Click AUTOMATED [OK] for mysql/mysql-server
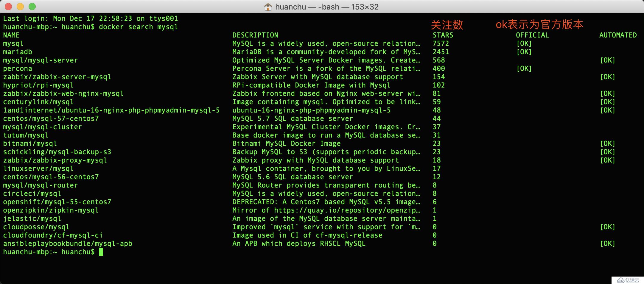Viewport: 644px width, 284px height. click(608, 60)
